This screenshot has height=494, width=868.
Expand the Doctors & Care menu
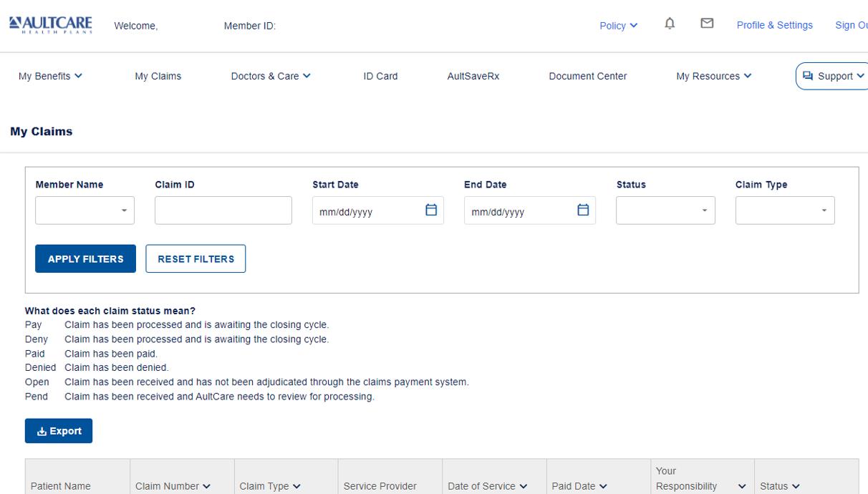[x=270, y=76]
